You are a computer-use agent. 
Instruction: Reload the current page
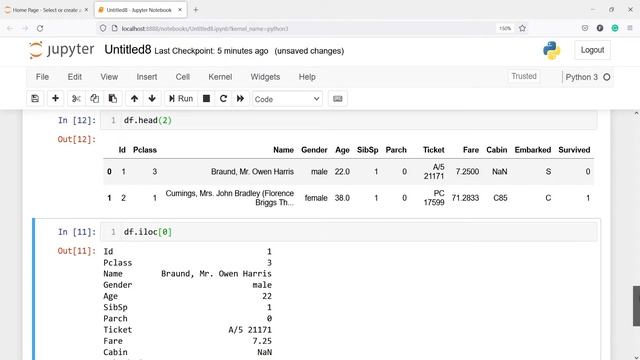pyautogui.click(x=40, y=29)
